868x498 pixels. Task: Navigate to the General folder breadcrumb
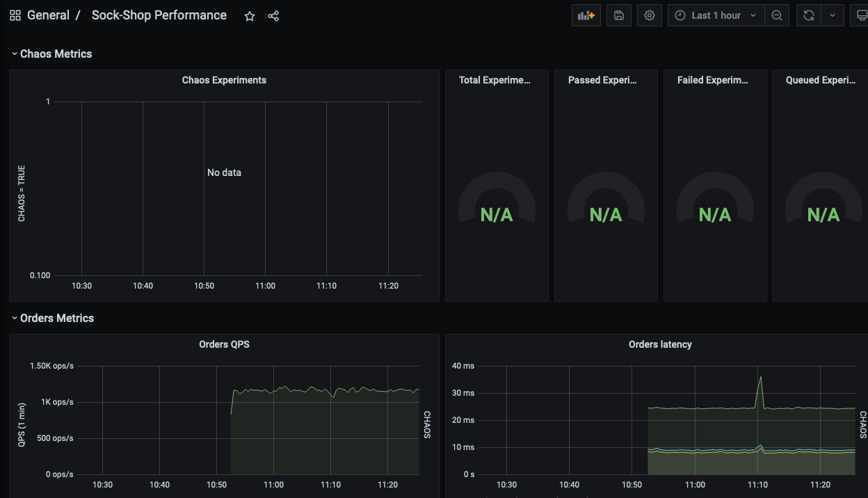[x=49, y=15]
